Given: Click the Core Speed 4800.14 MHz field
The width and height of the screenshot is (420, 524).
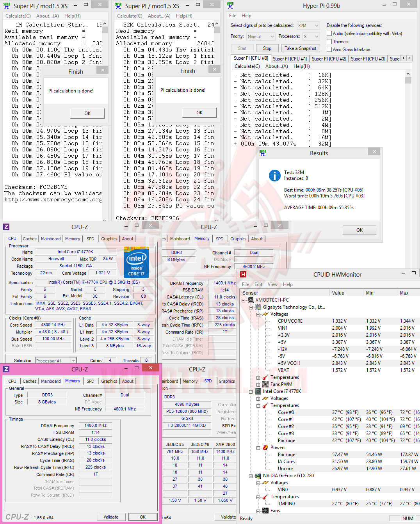Looking at the screenshot, I should click(x=53, y=325).
